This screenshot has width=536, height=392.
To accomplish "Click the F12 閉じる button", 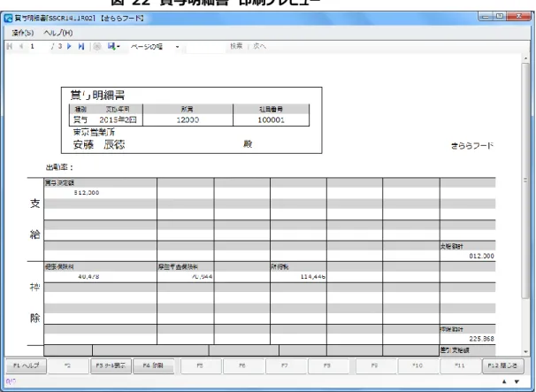I will pyautogui.click(x=502, y=365).
